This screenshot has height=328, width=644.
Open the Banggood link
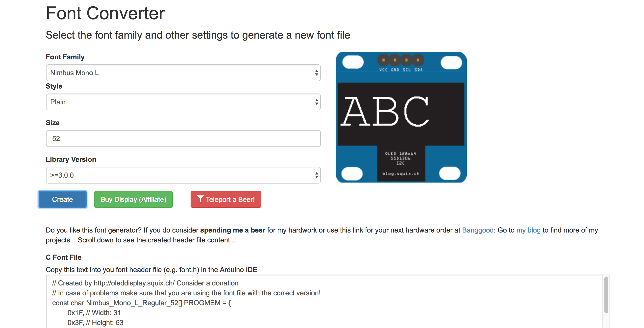(477, 230)
